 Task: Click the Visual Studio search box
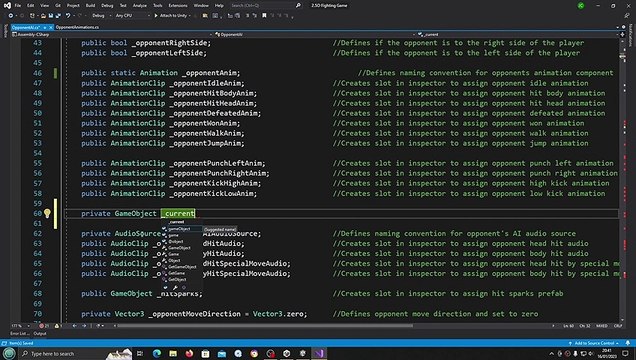pyautogui.click(x=266, y=6)
